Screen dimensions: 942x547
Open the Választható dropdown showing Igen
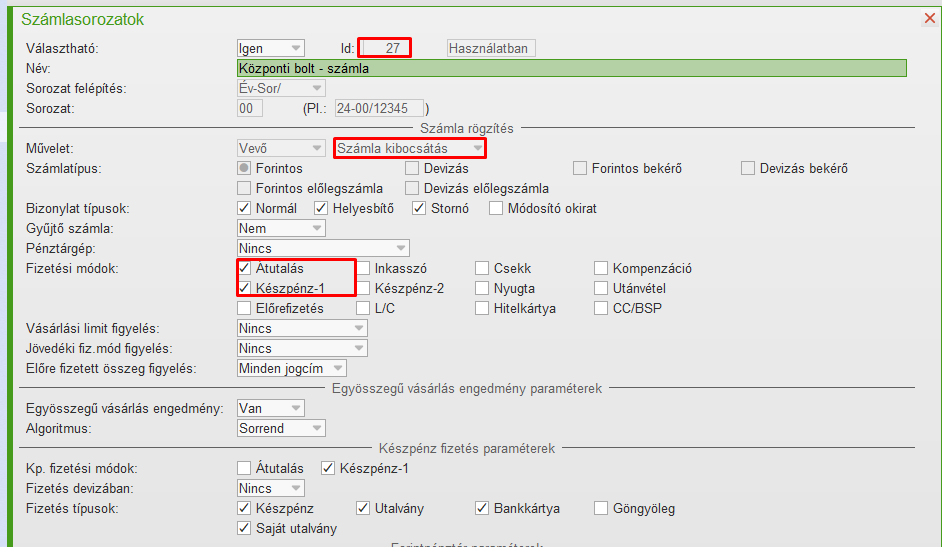pyautogui.click(x=271, y=48)
